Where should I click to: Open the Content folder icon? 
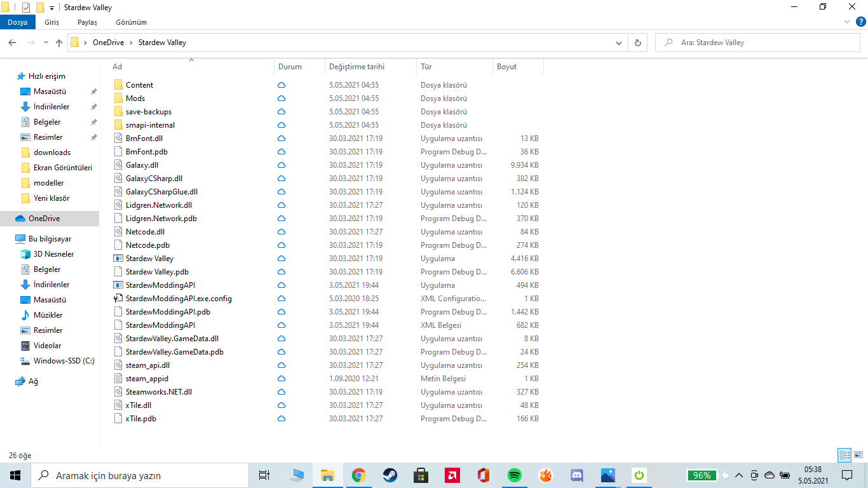118,85
